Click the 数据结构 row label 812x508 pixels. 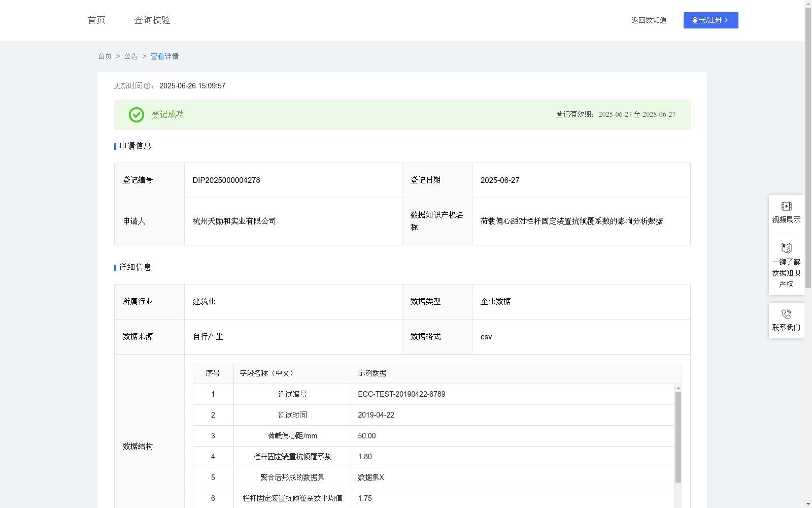138,447
